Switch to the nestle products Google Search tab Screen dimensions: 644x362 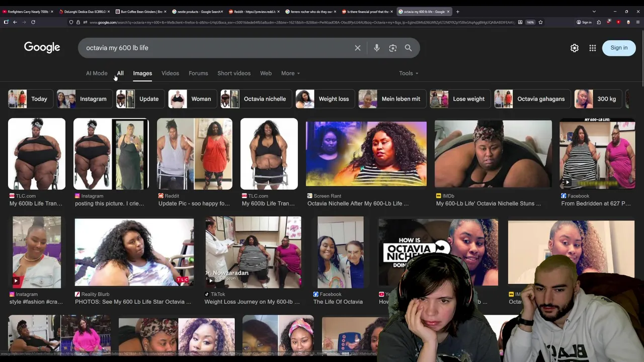coord(198,12)
